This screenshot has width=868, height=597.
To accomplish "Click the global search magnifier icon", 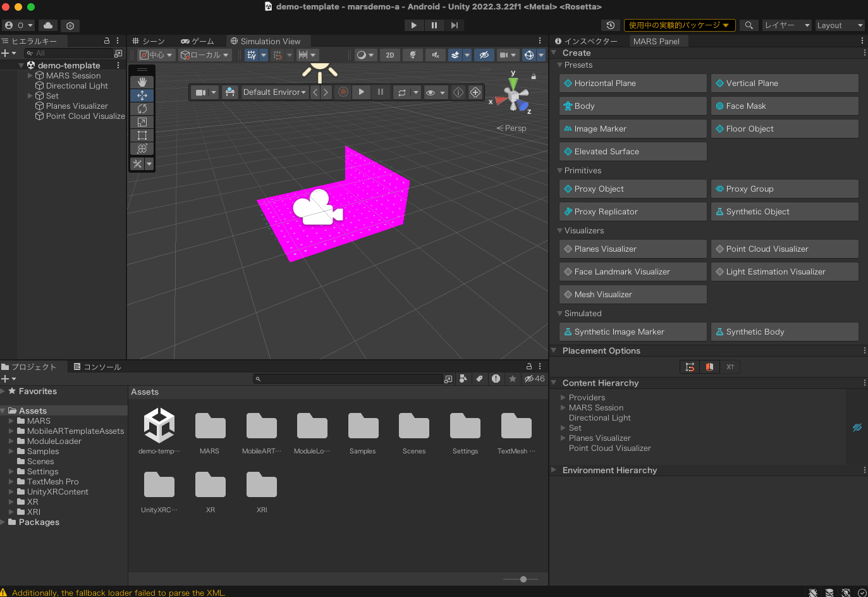I will pyautogui.click(x=749, y=25).
